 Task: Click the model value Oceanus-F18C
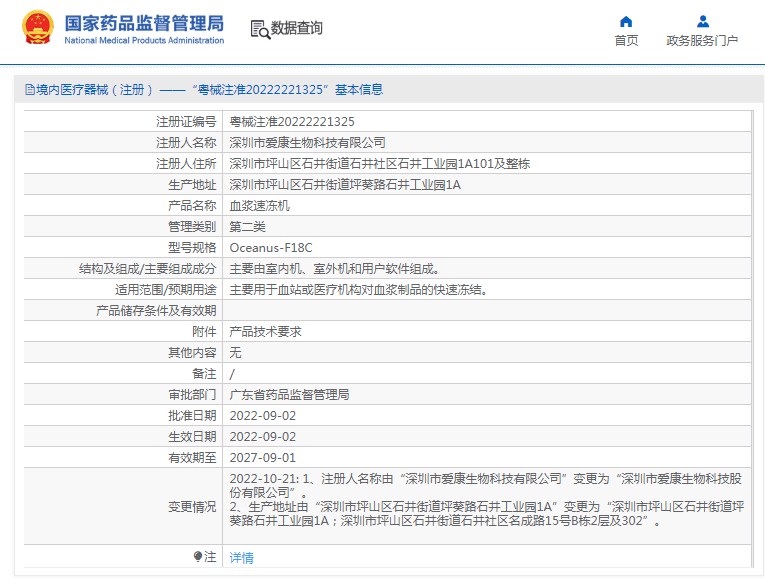tap(271, 247)
